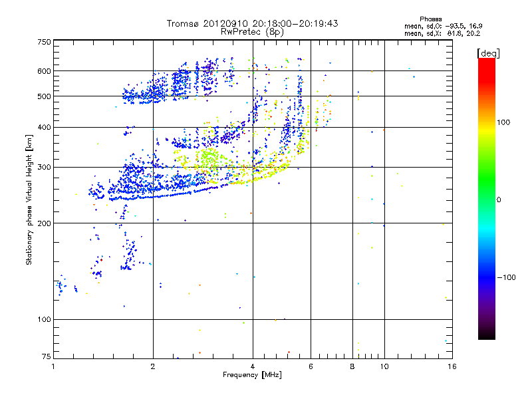Click the y-axis tick label '600'
The height and width of the screenshot is (399, 532).
(44, 71)
